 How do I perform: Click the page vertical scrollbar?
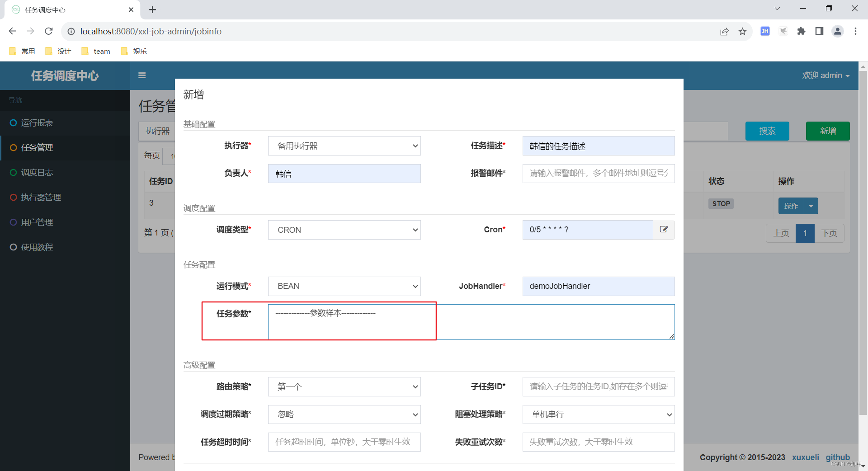pyautogui.click(x=863, y=242)
